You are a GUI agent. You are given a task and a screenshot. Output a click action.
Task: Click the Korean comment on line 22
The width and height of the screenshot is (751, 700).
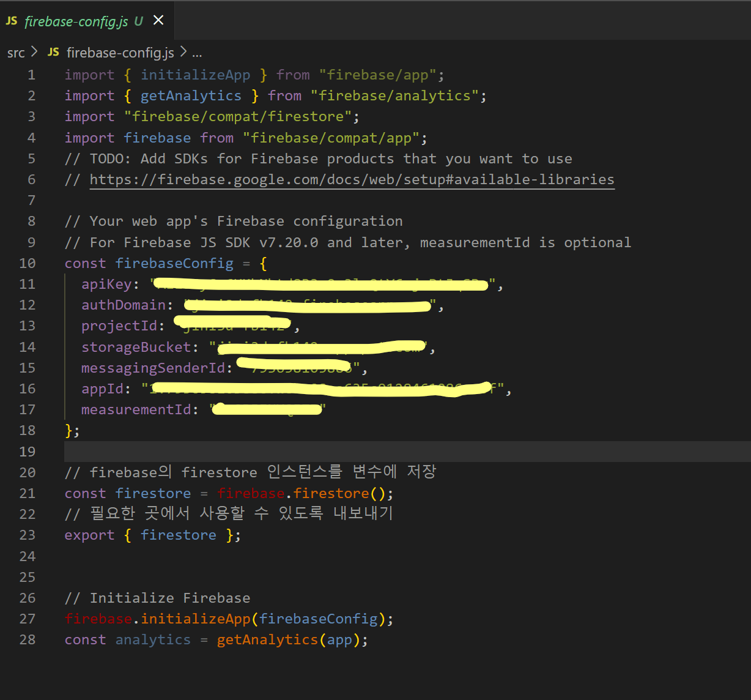[229, 514]
